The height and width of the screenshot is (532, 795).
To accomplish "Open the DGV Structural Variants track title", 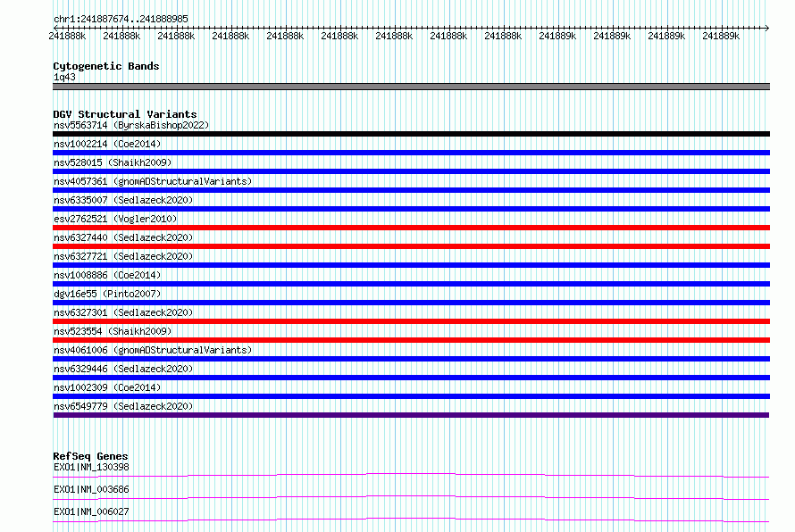I will (x=125, y=114).
